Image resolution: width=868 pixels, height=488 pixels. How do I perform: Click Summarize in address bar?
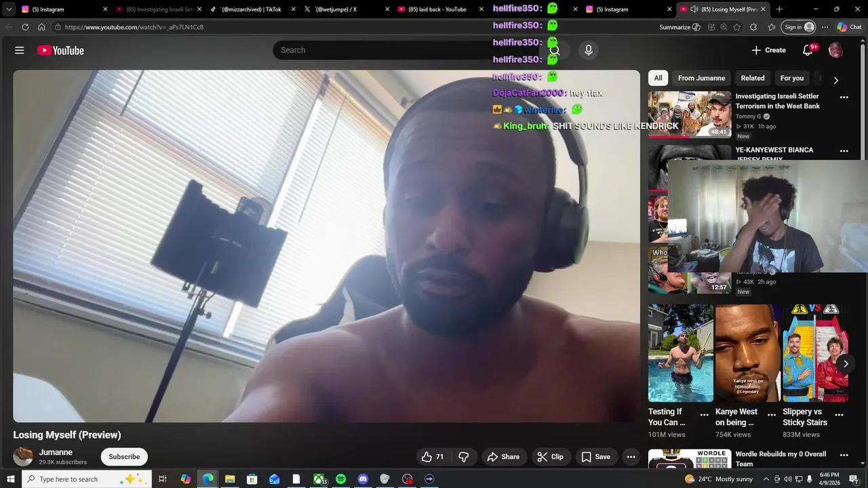point(679,27)
